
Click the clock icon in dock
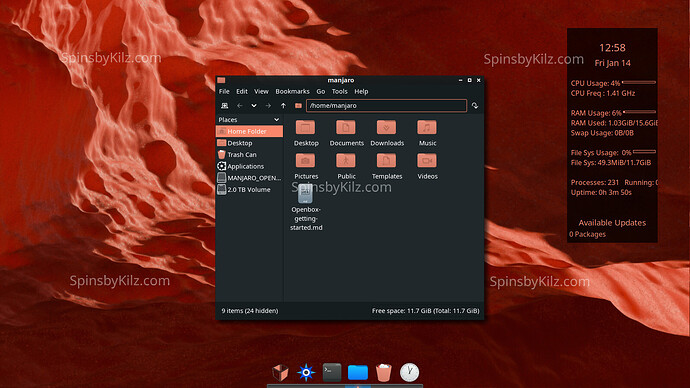click(409, 373)
